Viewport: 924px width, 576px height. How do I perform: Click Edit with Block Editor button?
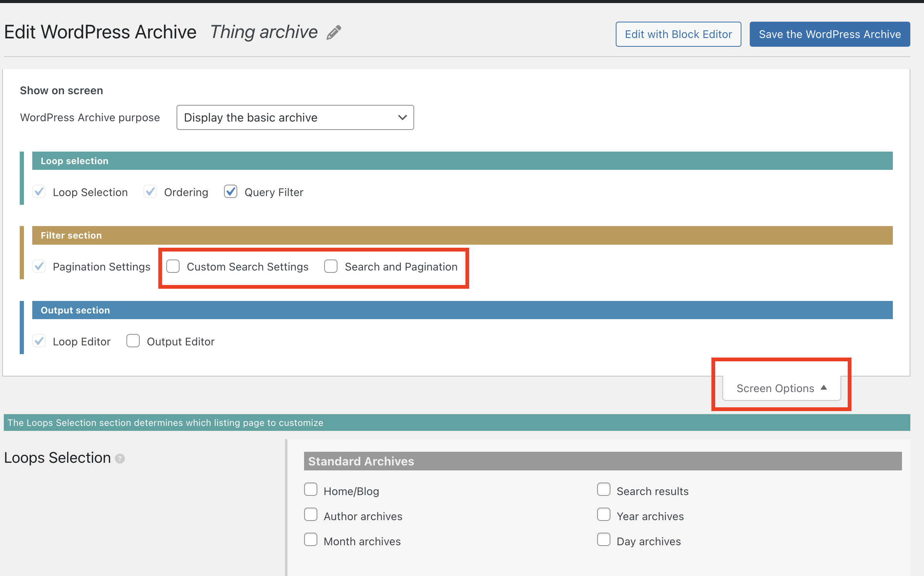tap(678, 34)
